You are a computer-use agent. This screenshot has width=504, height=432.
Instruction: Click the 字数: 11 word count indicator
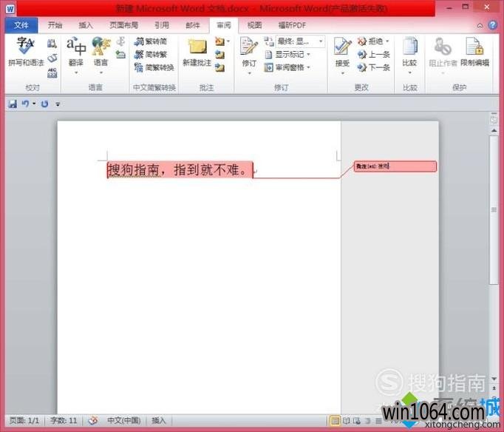[64, 420]
